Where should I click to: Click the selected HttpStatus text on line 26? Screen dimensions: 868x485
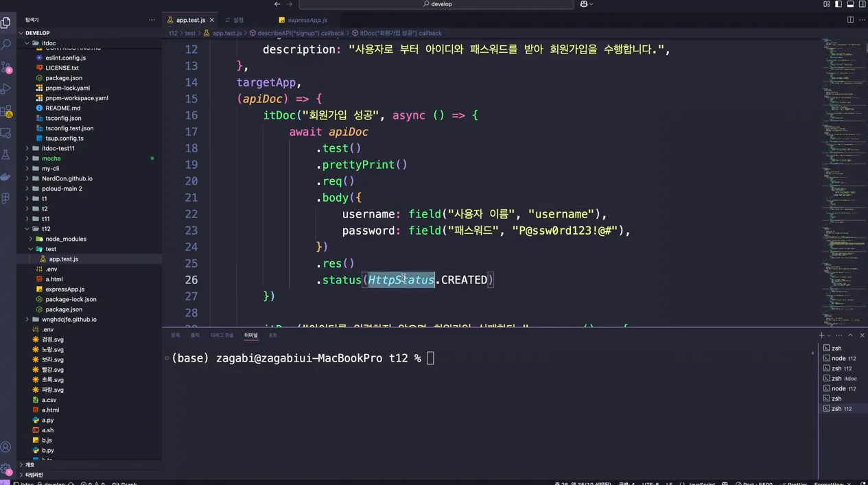pos(401,280)
